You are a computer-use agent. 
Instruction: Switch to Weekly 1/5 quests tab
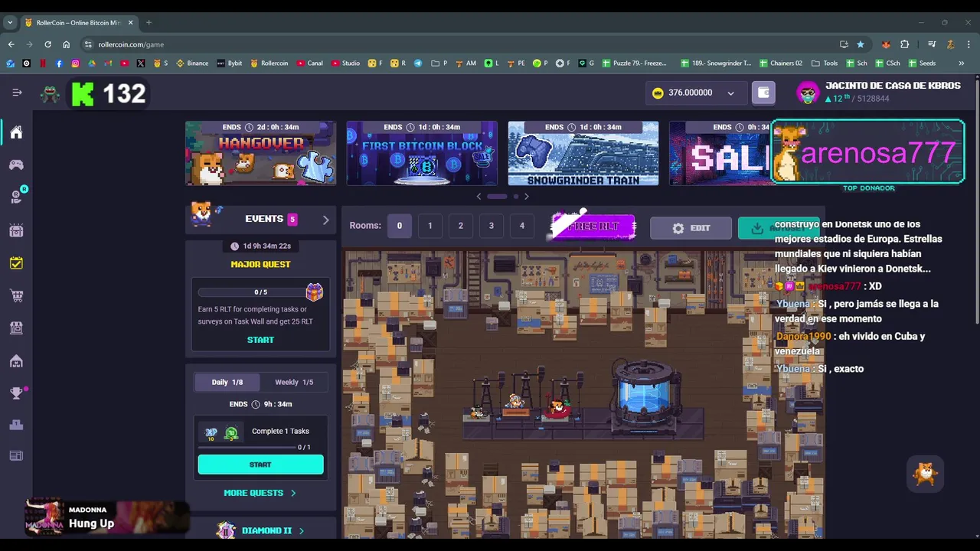coord(294,382)
